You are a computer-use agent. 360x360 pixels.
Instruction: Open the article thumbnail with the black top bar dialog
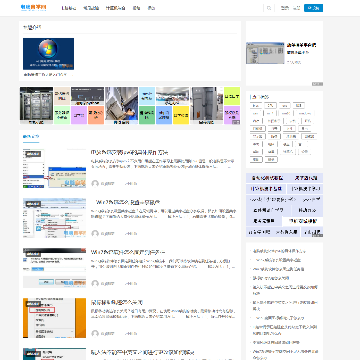pyautogui.click(x=54, y=268)
